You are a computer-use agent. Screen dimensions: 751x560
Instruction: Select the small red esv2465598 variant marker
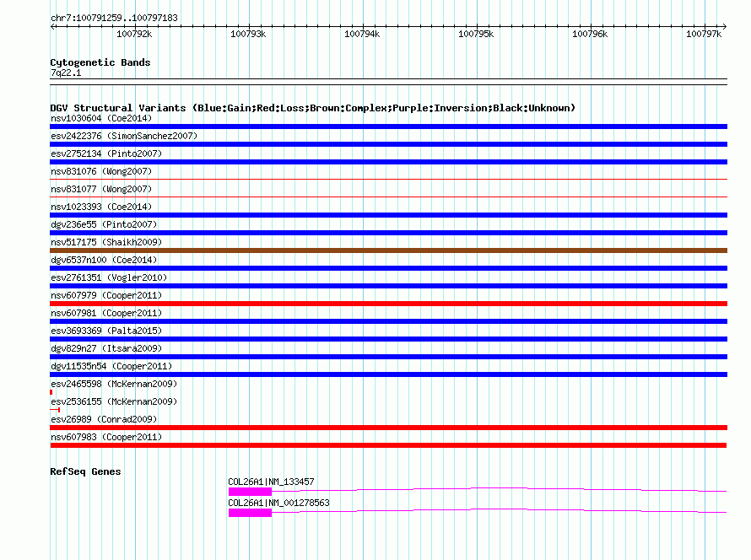click(x=51, y=392)
